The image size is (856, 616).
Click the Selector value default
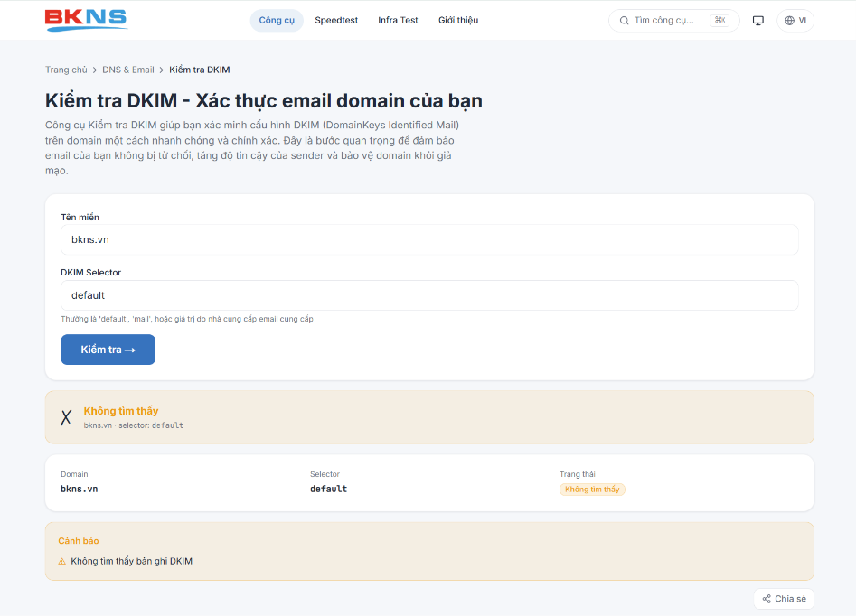click(x=329, y=489)
